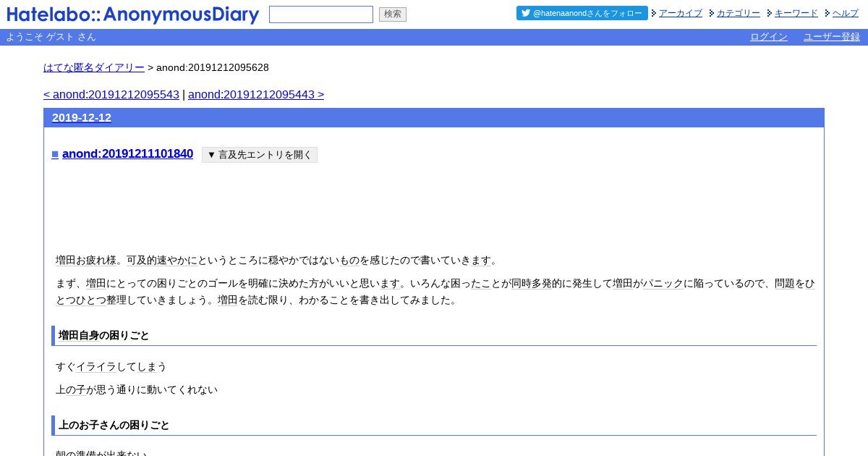Click the Twitter bird follow button

click(x=582, y=13)
